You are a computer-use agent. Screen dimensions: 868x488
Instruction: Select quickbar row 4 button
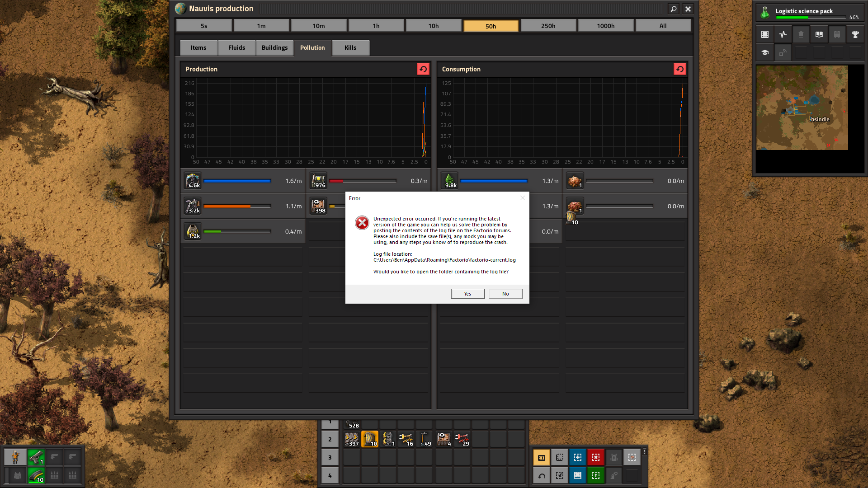coord(330,475)
